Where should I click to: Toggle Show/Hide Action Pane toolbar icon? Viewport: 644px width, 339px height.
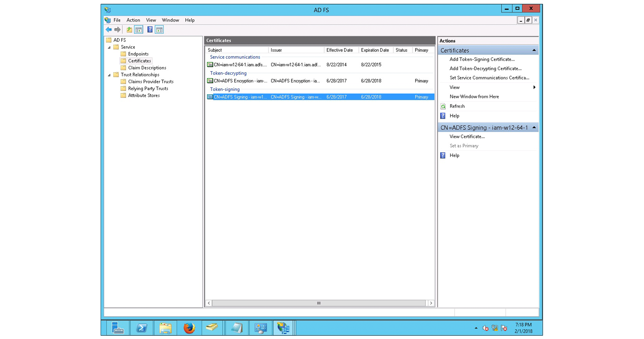[159, 30]
